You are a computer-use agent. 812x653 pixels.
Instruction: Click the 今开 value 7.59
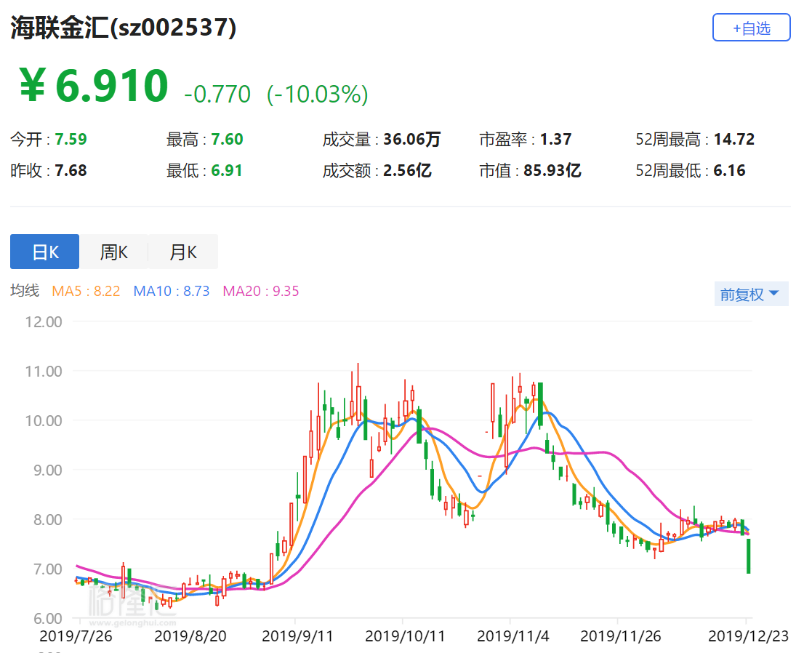pyautogui.click(x=71, y=140)
